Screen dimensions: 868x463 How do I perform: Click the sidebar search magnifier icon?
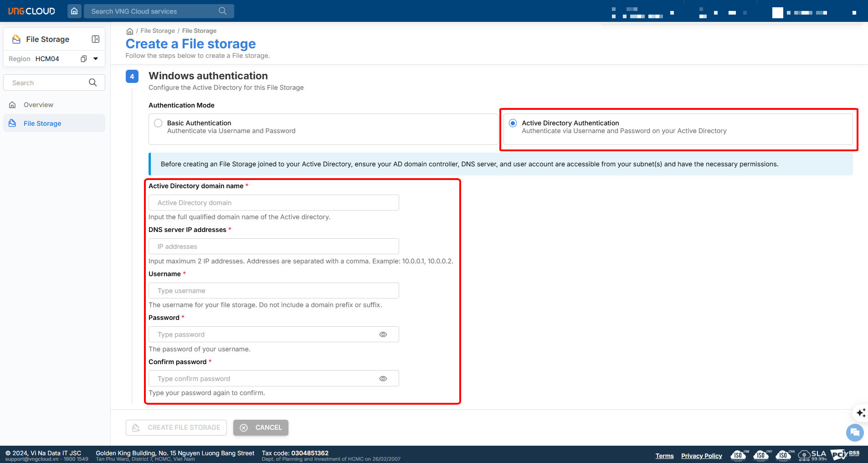click(93, 82)
